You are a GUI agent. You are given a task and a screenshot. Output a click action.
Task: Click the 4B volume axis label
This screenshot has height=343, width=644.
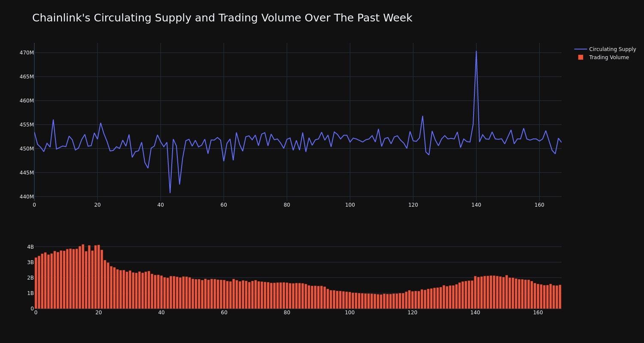pyautogui.click(x=30, y=247)
